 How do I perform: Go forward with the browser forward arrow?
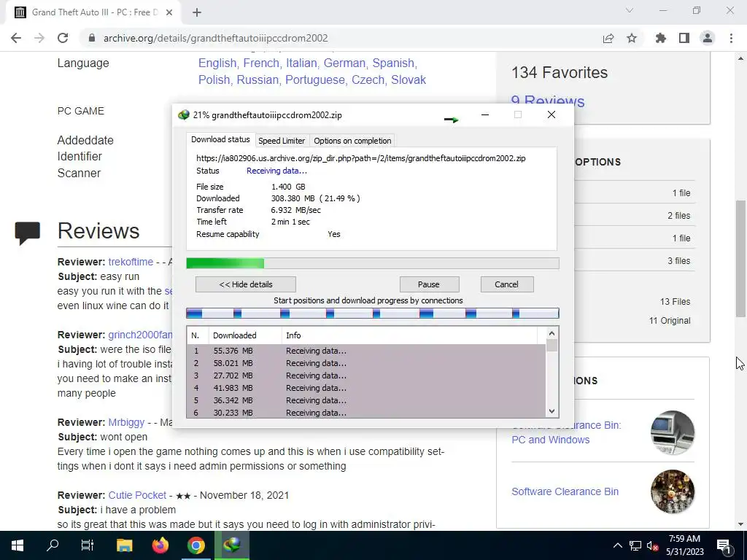[39, 38]
